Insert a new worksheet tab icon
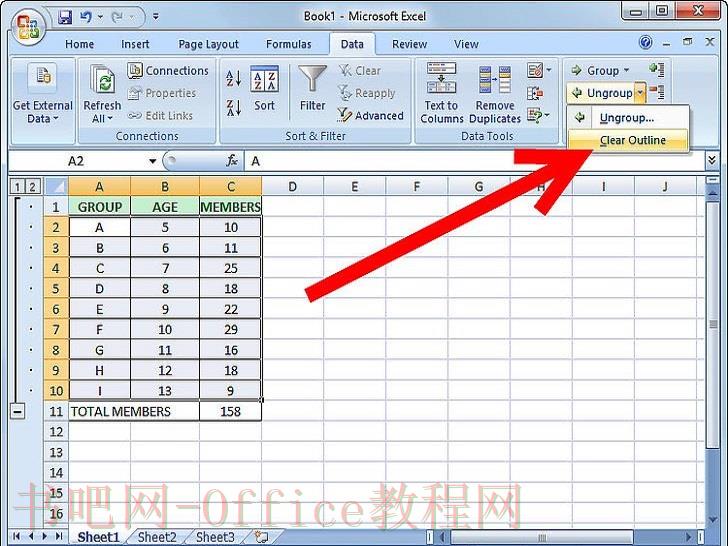Viewport: 728px width, 546px height. 262,537
